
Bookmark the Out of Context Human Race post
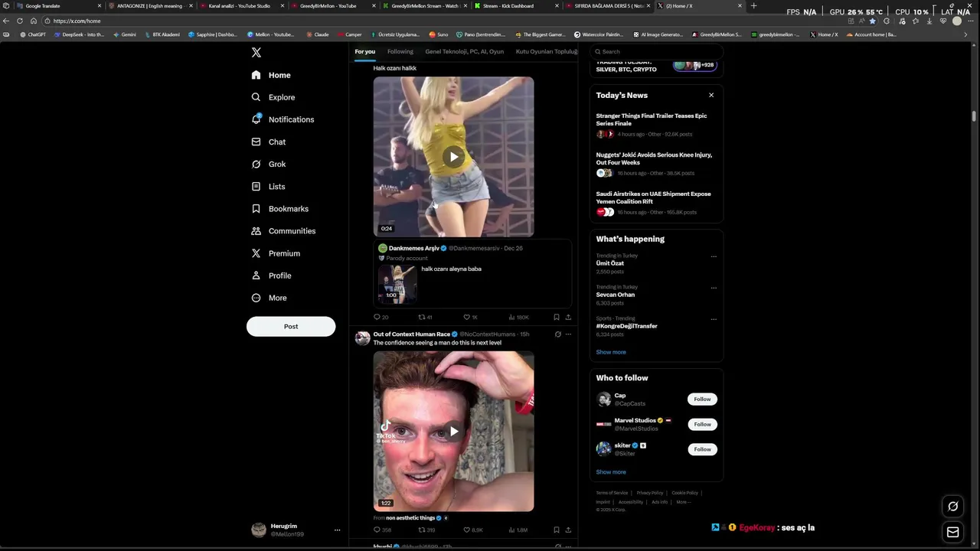557,530
